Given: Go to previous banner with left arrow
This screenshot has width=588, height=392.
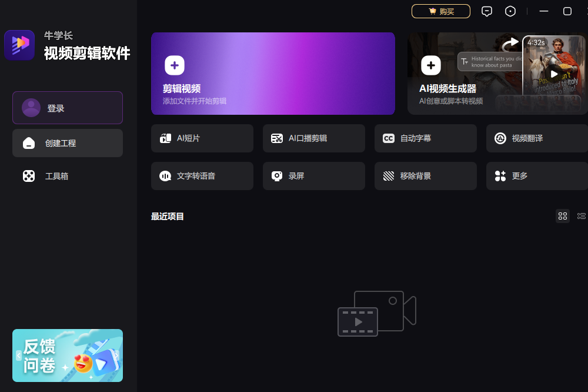Looking at the screenshot, I should 19,356.
